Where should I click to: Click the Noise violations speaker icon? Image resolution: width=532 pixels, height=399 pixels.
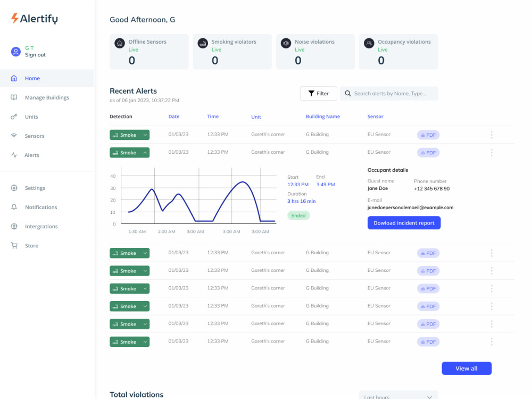click(286, 44)
